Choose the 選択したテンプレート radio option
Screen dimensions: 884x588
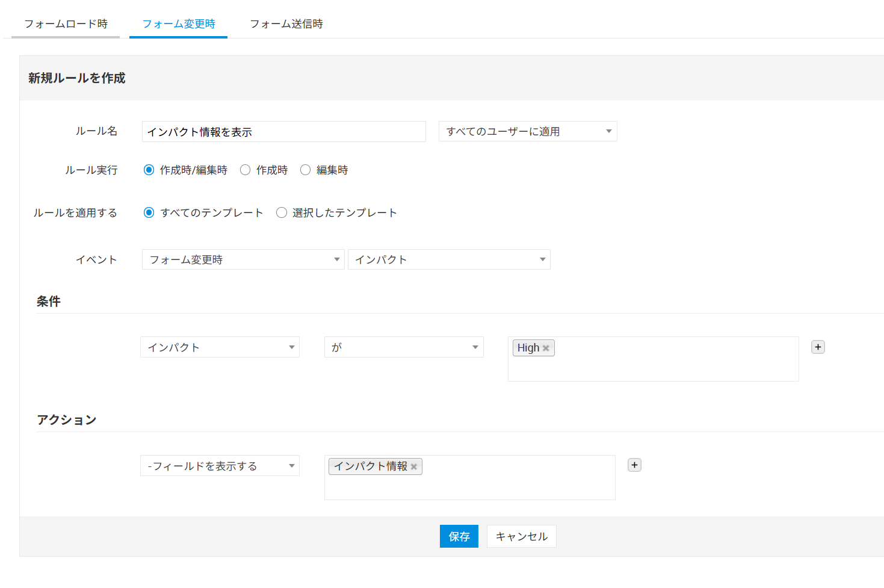coord(282,213)
